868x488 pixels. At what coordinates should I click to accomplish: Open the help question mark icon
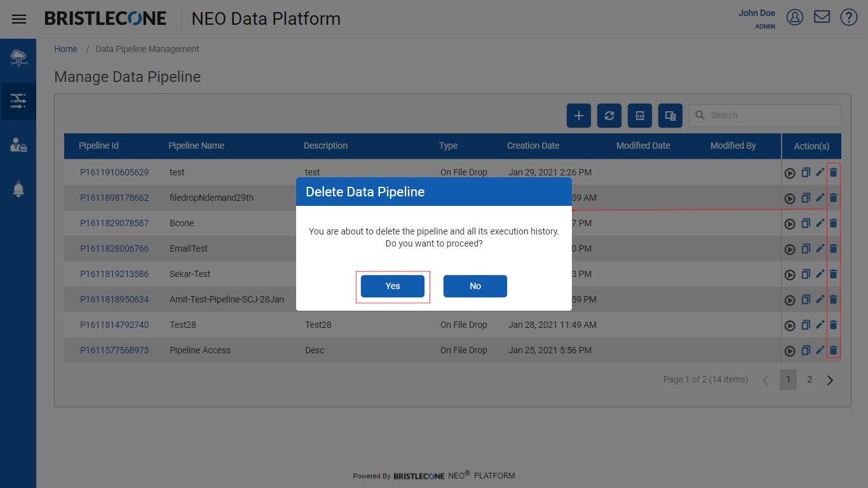[x=849, y=17]
